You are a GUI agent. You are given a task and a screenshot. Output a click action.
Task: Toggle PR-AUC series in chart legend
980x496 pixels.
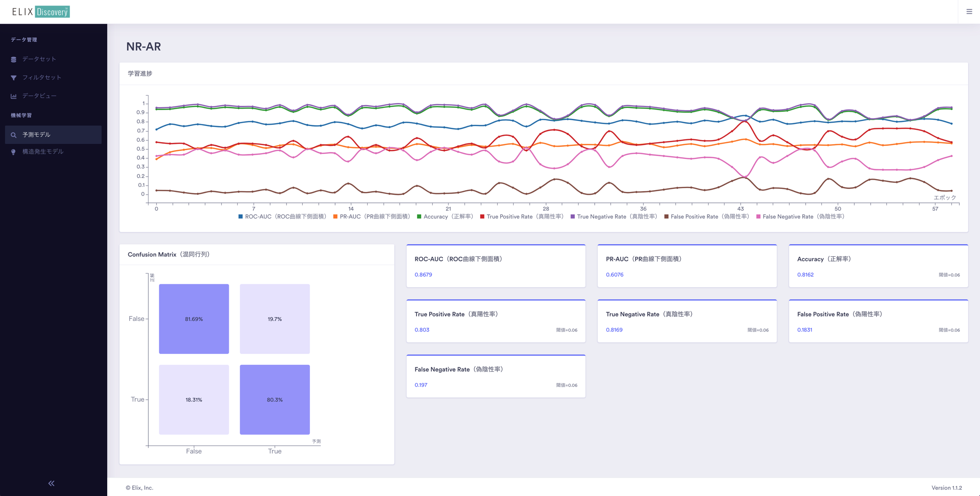[x=371, y=216]
